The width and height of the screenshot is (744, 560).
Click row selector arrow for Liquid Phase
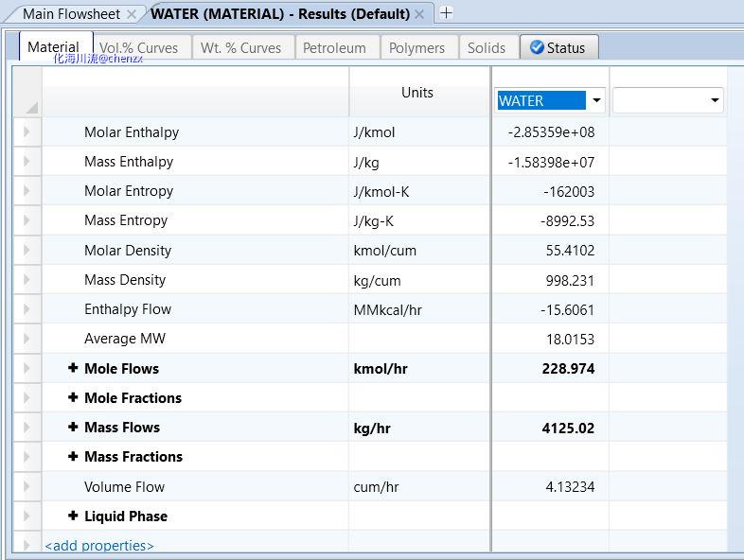[27, 516]
